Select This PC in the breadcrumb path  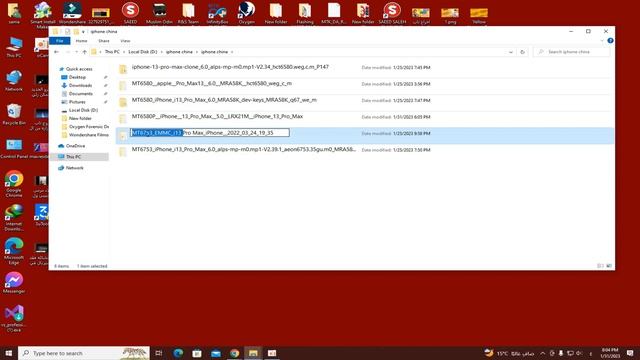(112, 52)
